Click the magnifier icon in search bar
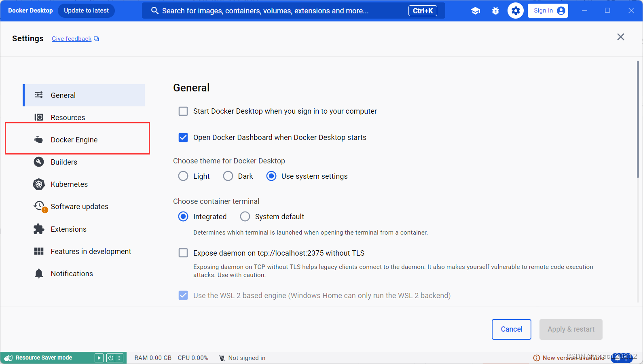 [154, 11]
